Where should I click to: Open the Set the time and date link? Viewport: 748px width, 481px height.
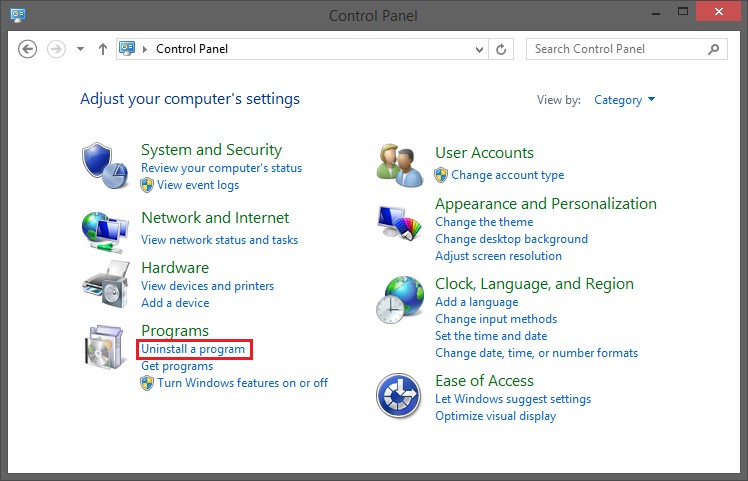(x=491, y=335)
